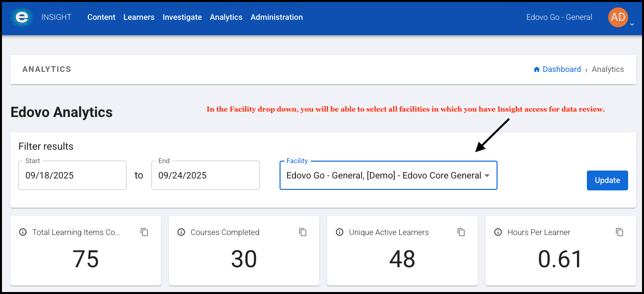Click the Edovo logo icon
Screen dimensions: 644x294
[x=22, y=17]
